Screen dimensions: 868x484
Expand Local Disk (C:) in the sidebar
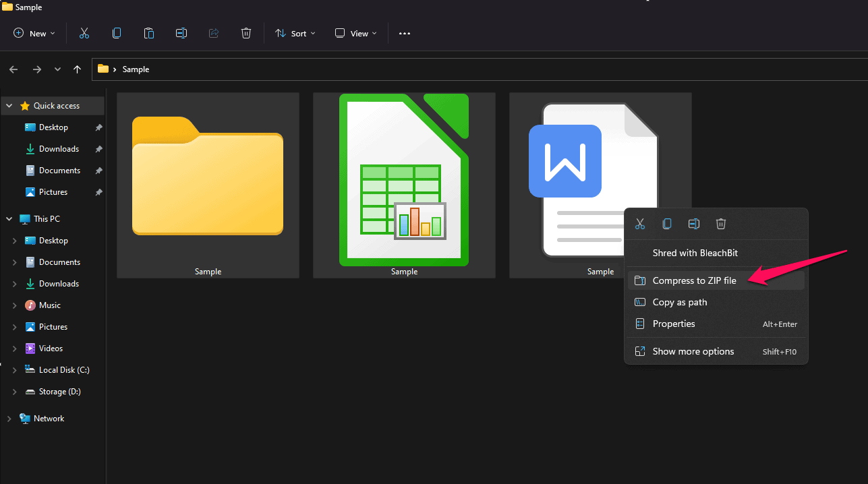[x=15, y=369]
